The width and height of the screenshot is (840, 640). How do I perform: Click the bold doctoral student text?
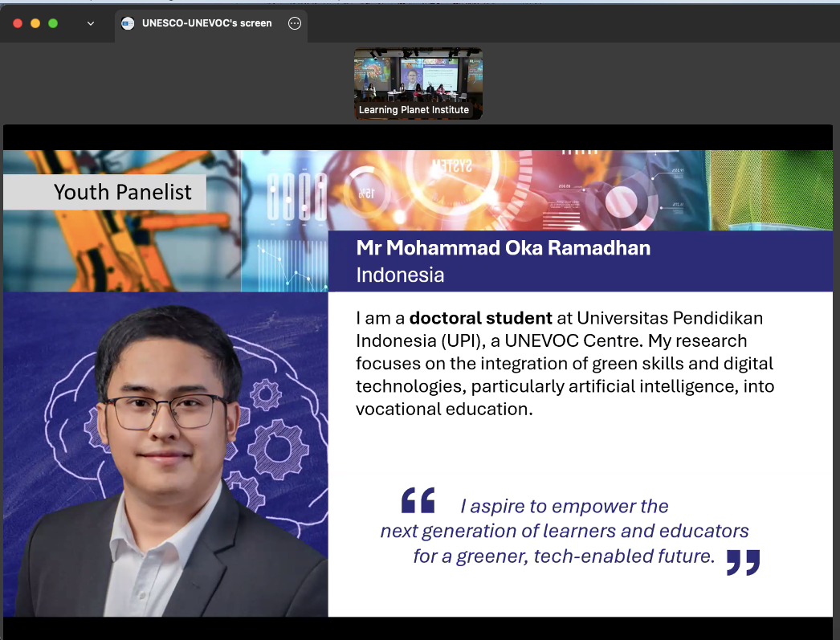click(x=480, y=318)
